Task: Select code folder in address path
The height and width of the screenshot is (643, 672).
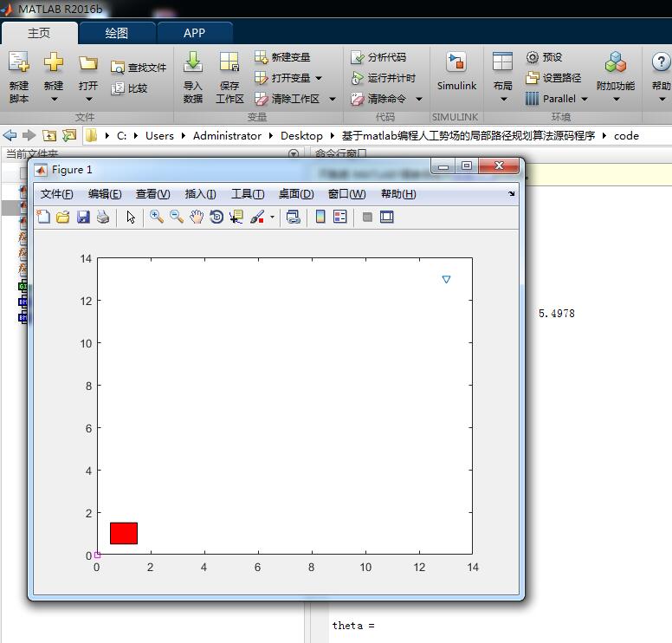Action: [x=626, y=135]
